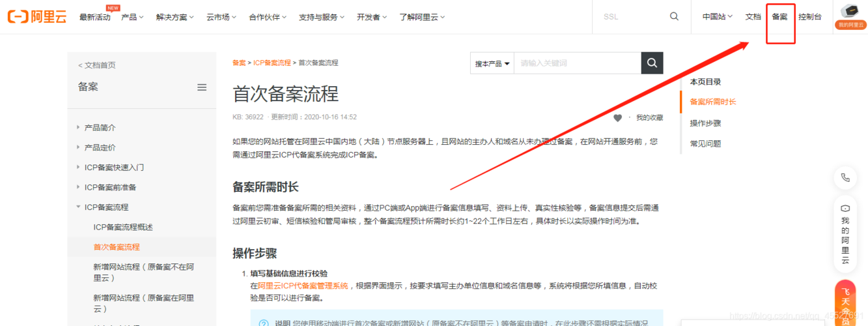Click the hamburger menu icon beside 备案
Image resolution: width=868 pixels, height=326 pixels.
(202, 87)
